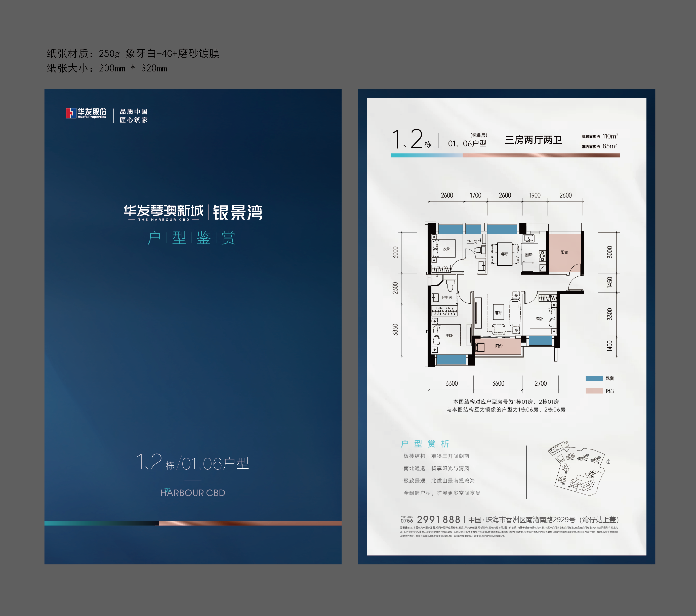The height and width of the screenshot is (616, 696).
Task: Click the bullet '极致景观，北瞰山景南揽湾海'
Action: [x=438, y=480]
